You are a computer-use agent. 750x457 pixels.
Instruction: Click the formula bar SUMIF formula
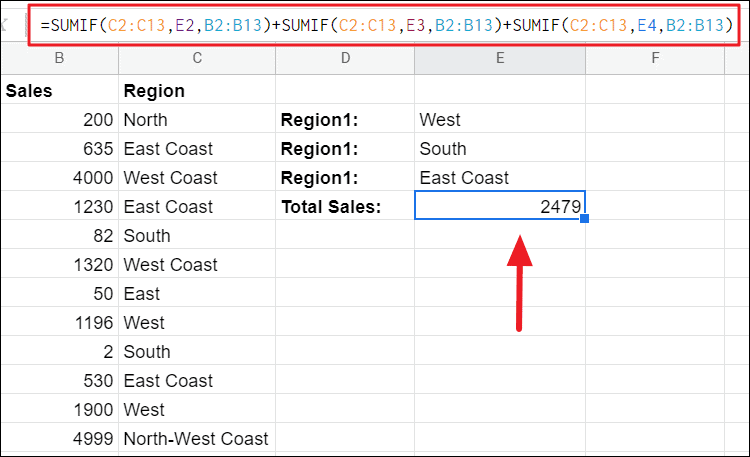click(x=386, y=25)
